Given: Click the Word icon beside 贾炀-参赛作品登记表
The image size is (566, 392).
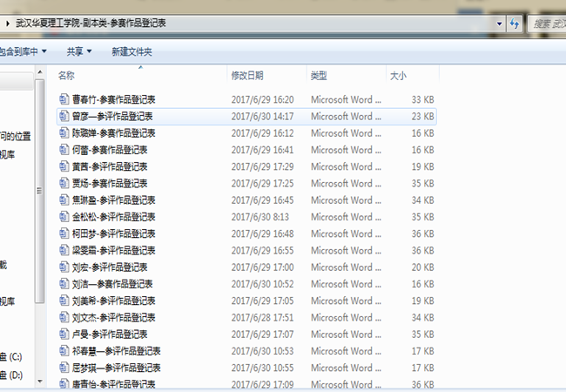Looking at the screenshot, I should click(64, 183).
